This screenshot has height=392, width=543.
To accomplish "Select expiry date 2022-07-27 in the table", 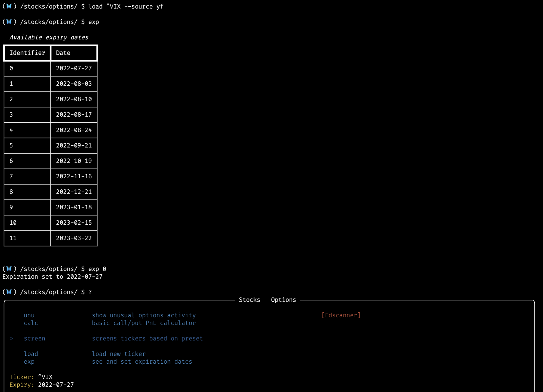I will [x=74, y=68].
